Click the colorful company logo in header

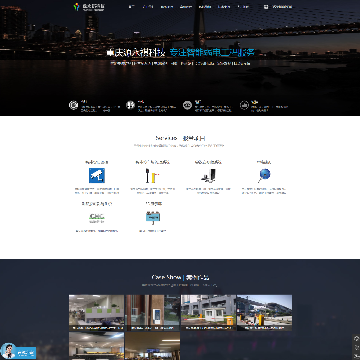[77, 7]
